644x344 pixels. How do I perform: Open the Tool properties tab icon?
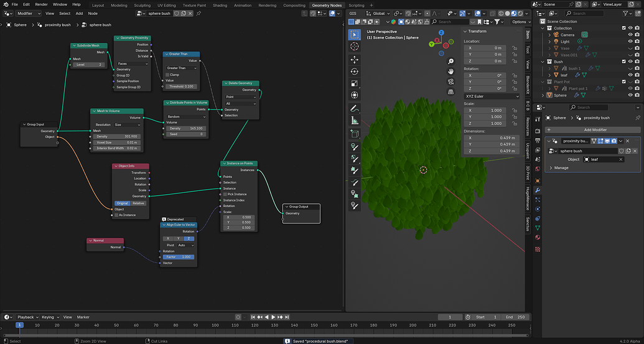pos(538,119)
